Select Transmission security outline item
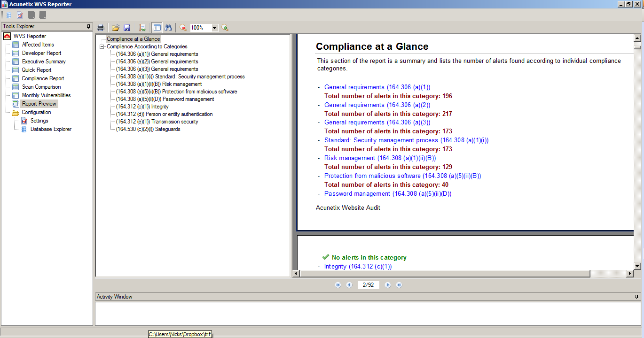 click(x=157, y=122)
